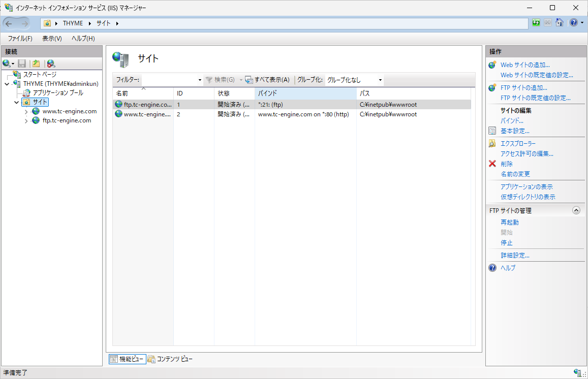This screenshot has height=379, width=588.
Task: Click FTP サイトの既定値の設定... link
Action: click(x=536, y=98)
